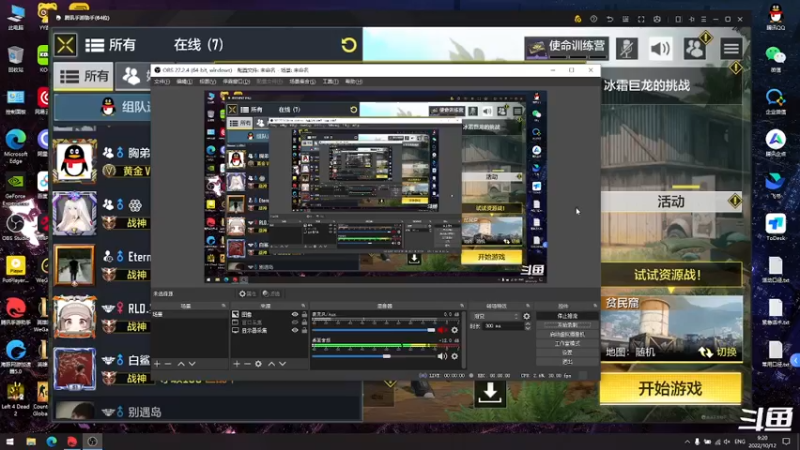Mute the game microphone icon

(627, 49)
